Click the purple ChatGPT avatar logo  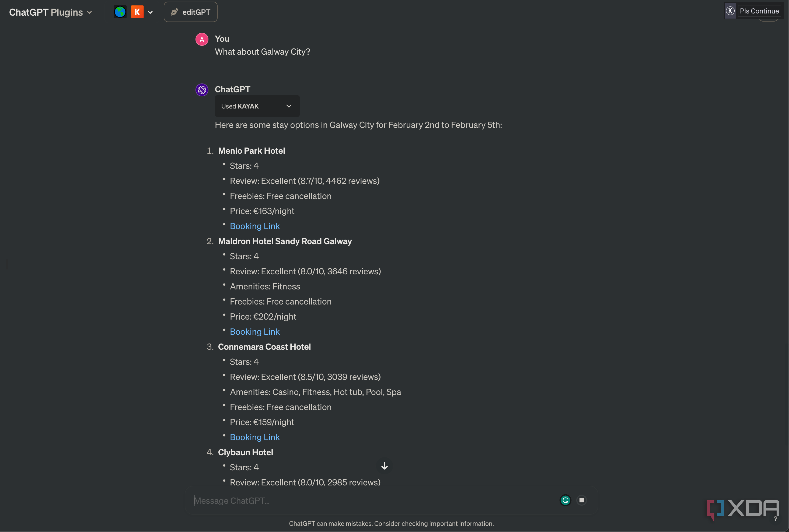click(x=202, y=90)
